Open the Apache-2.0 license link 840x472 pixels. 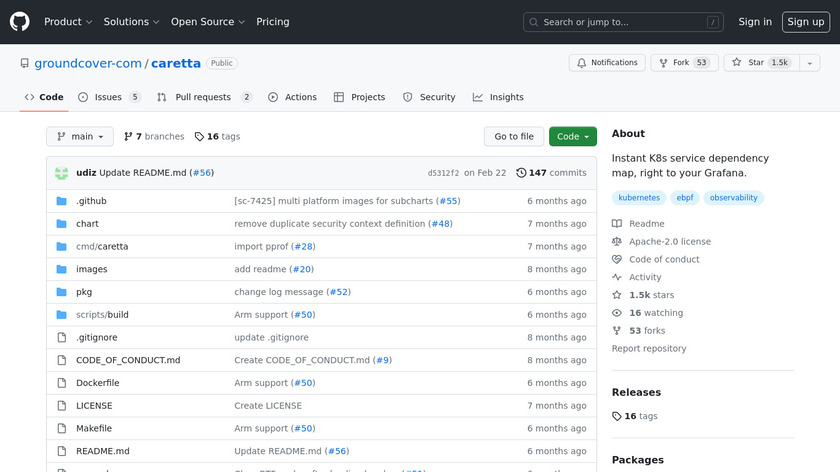(669, 241)
